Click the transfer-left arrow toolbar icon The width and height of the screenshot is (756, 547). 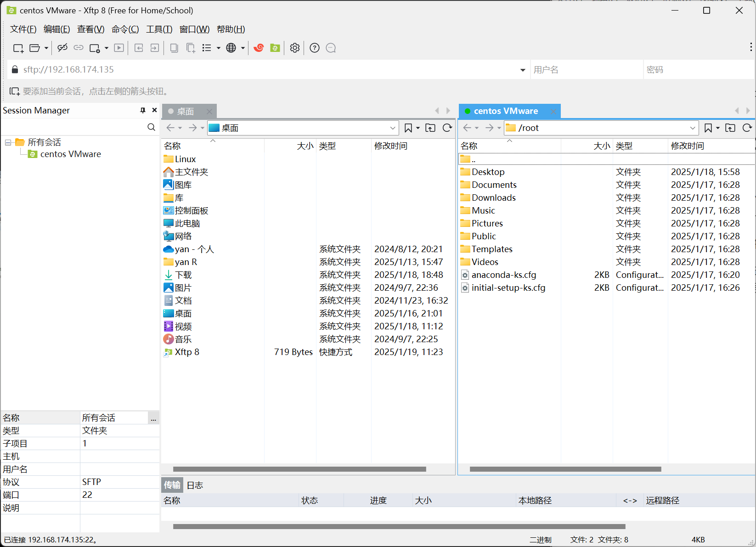click(139, 48)
